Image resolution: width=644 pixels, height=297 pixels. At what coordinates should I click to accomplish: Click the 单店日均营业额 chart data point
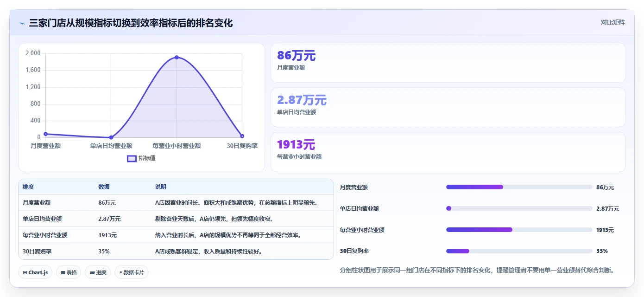tap(111, 137)
